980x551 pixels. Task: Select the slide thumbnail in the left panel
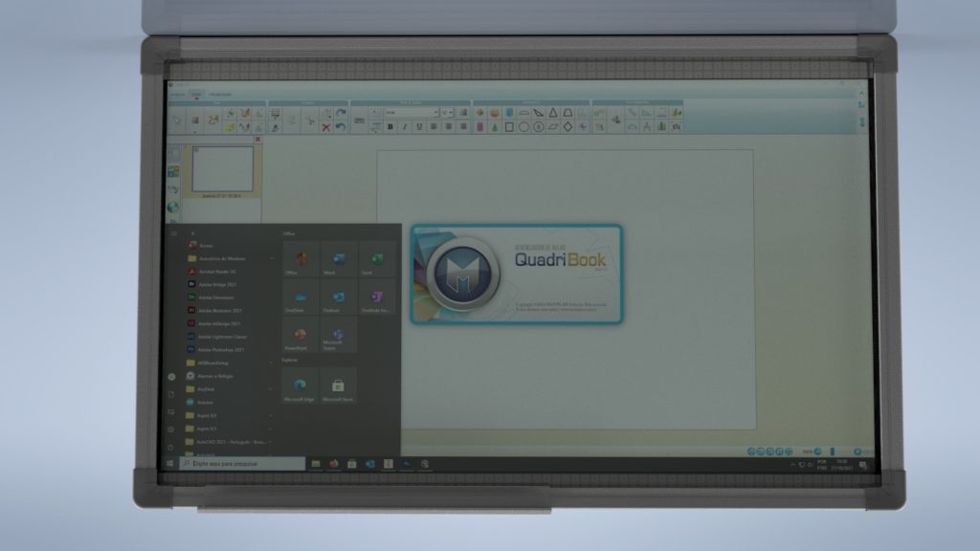point(222,168)
